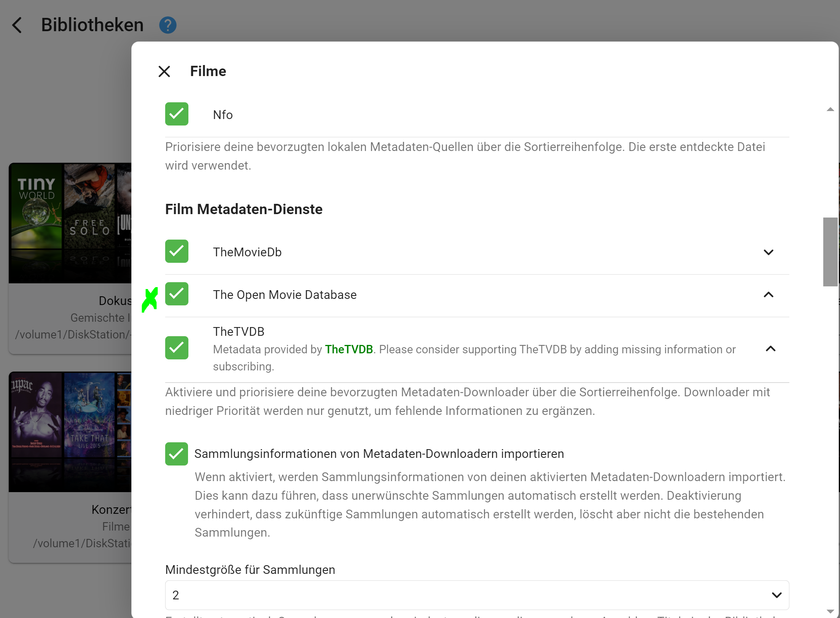Screen dimensions: 840x618
Task: Uncheck the Nfo metadata checkbox
Action: [177, 114]
